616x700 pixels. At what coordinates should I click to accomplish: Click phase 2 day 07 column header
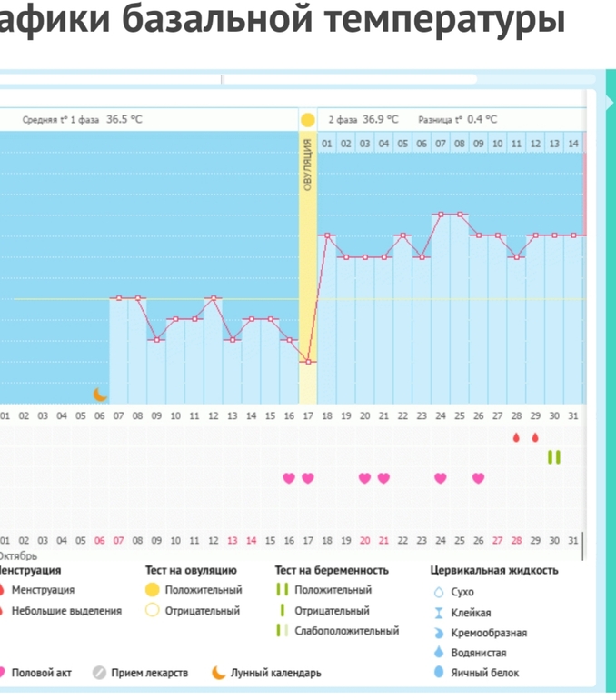pyautogui.click(x=441, y=144)
